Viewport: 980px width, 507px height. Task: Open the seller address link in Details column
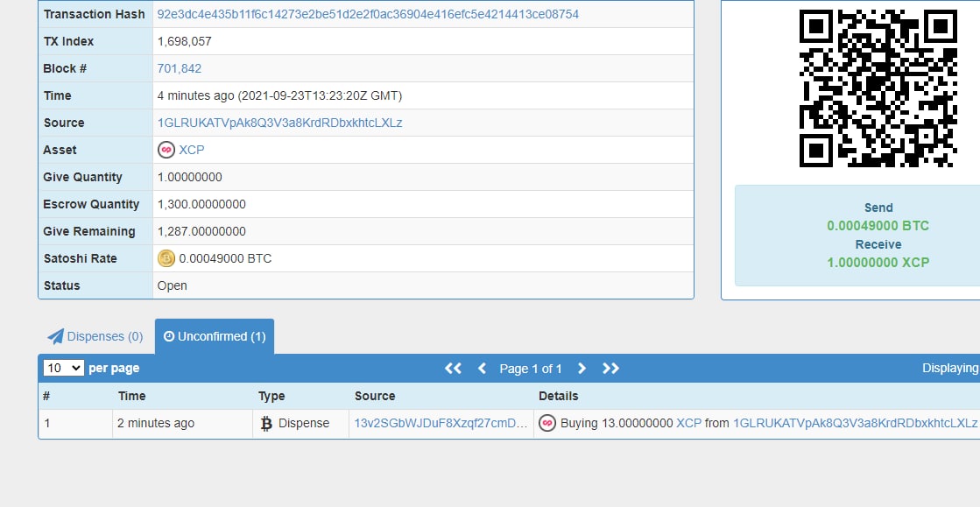coord(855,423)
